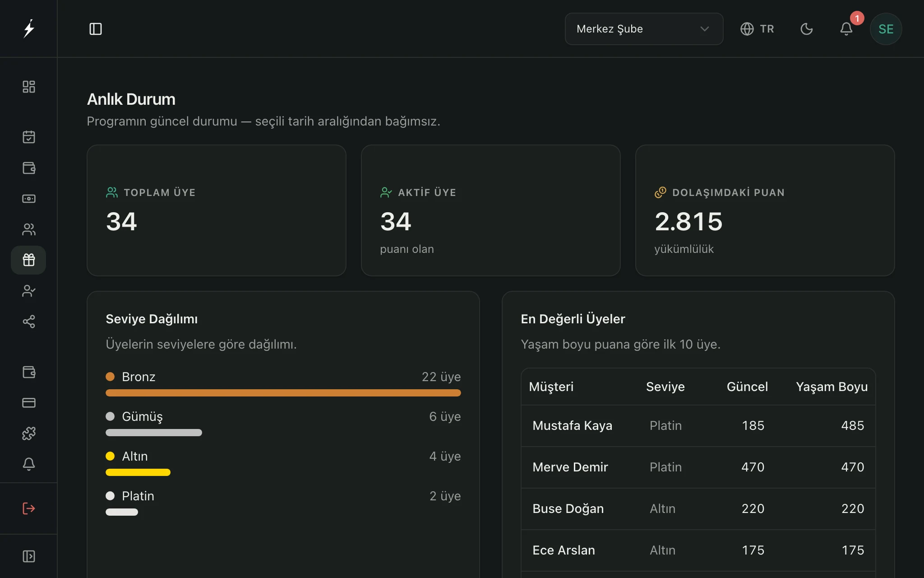
Task: Open the puzzle piece integrations icon
Action: tap(29, 433)
